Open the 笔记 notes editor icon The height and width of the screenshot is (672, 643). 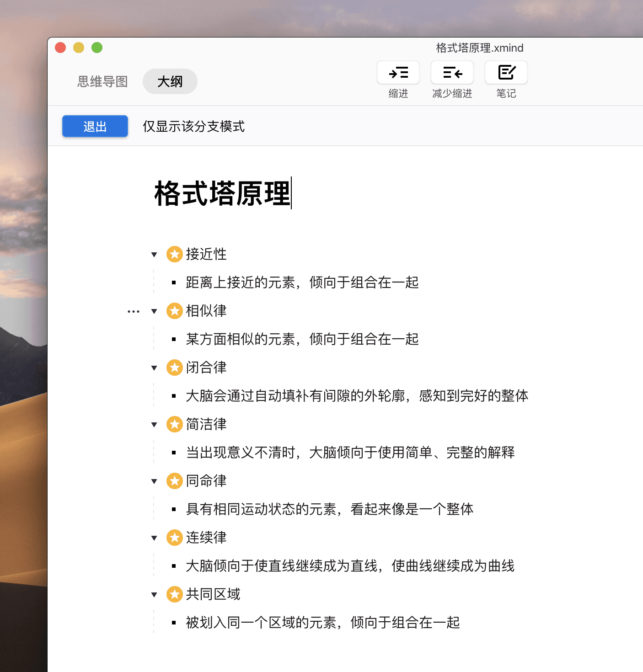506,72
